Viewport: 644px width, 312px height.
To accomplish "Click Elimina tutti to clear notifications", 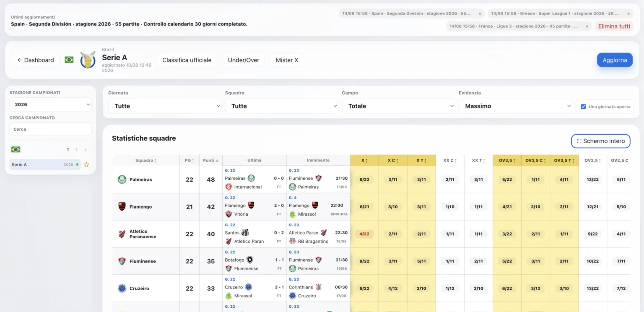I will tap(614, 26).
